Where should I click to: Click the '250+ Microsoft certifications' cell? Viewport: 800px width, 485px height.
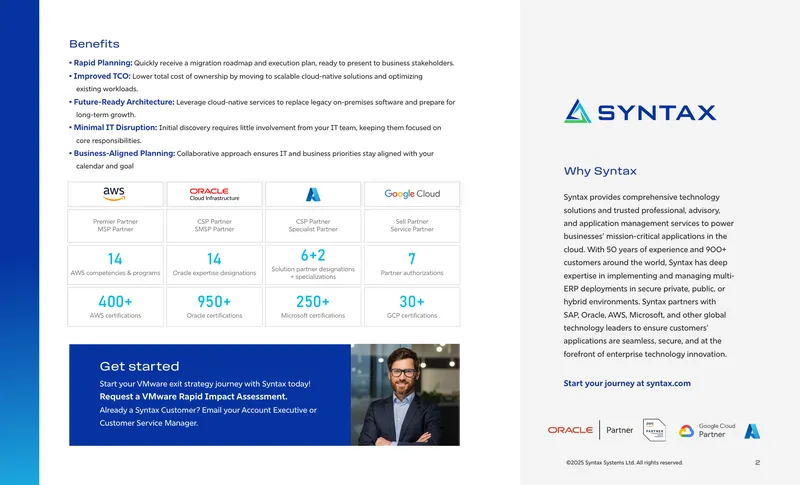pos(313,307)
